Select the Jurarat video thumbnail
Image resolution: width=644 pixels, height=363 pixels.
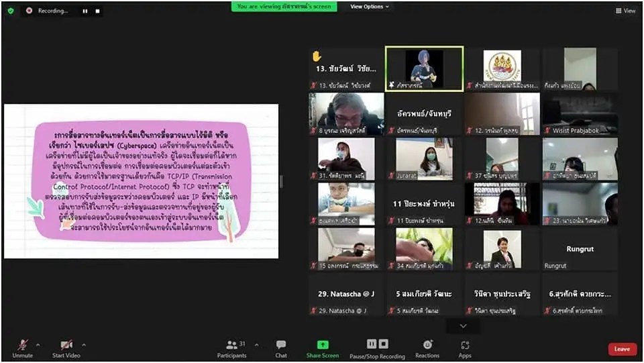tap(424, 159)
